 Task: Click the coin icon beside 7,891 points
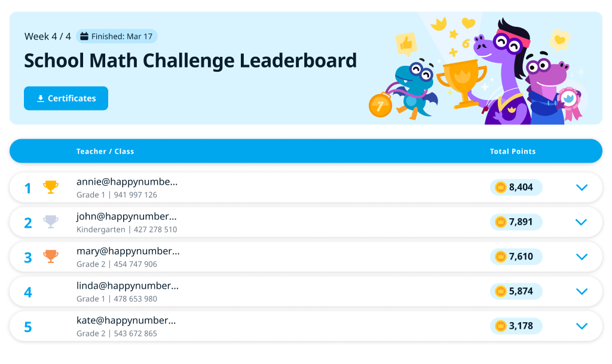[501, 222]
